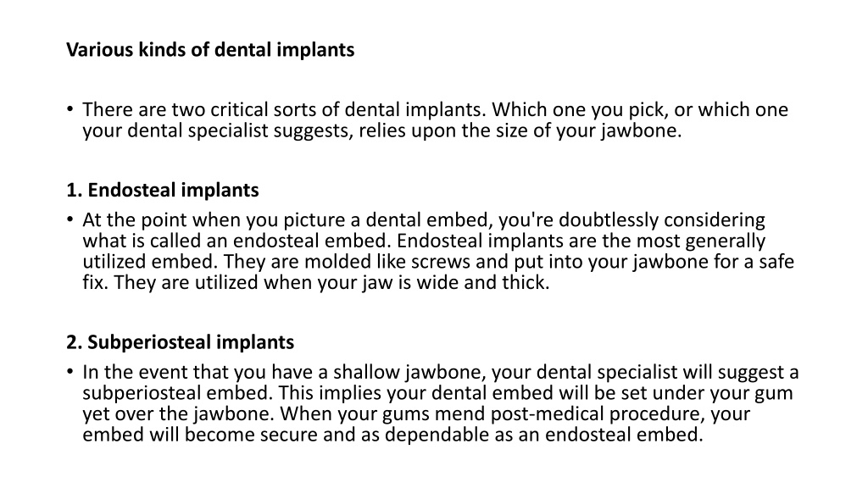The height and width of the screenshot is (488, 868).
Task: Click the 'Various kinds of dental implants' title
Action: tap(210, 50)
